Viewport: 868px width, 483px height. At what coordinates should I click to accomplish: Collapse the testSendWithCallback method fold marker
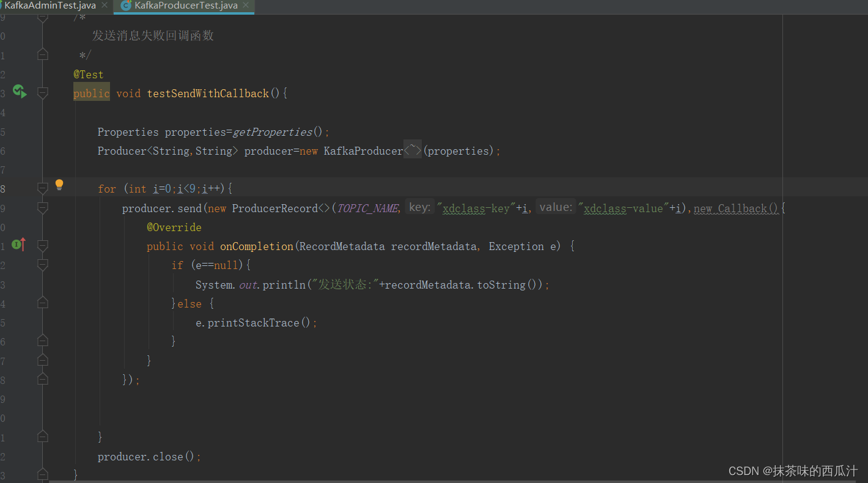pyautogui.click(x=42, y=93)
